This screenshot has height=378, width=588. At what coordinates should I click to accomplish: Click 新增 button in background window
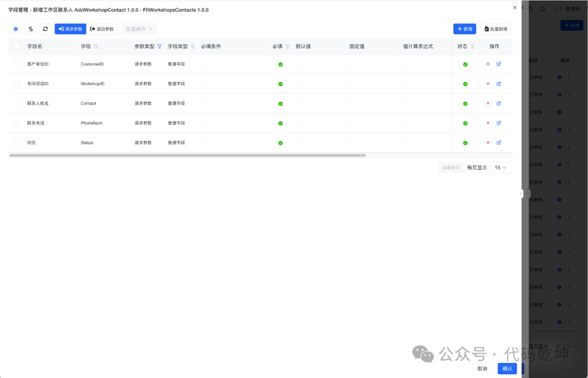[572, 26]
